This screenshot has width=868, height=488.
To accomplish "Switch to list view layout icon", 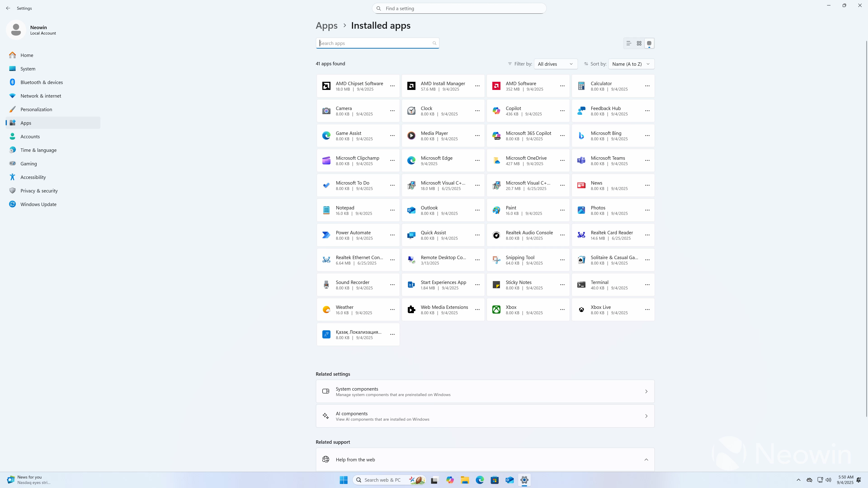I will click(x=628, y=43).
